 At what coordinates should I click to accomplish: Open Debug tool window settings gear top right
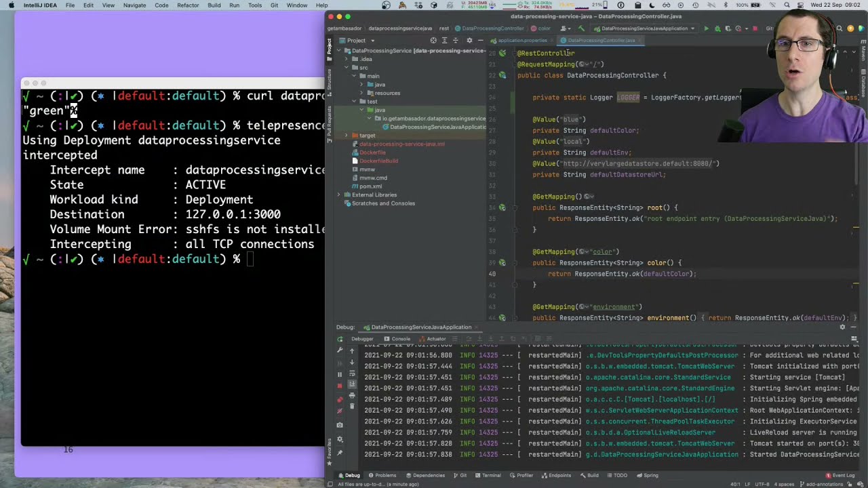pyautogui.click(x=843, y=327)
